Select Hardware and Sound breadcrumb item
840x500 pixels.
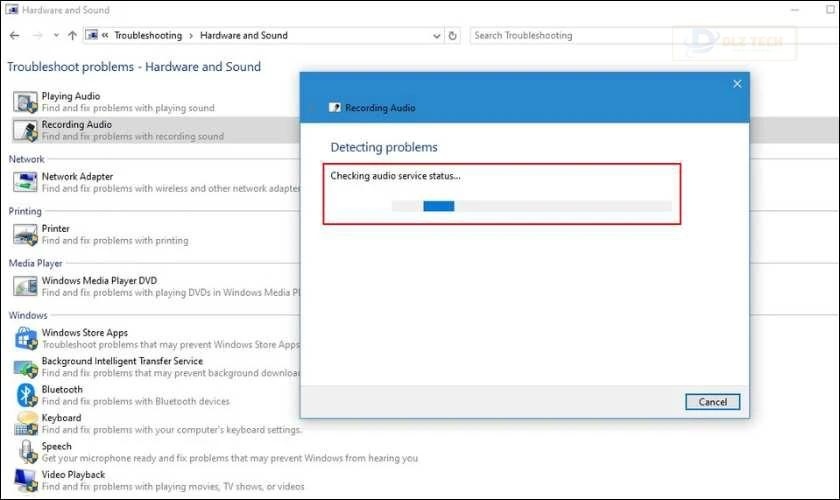(x=244, y=36)
